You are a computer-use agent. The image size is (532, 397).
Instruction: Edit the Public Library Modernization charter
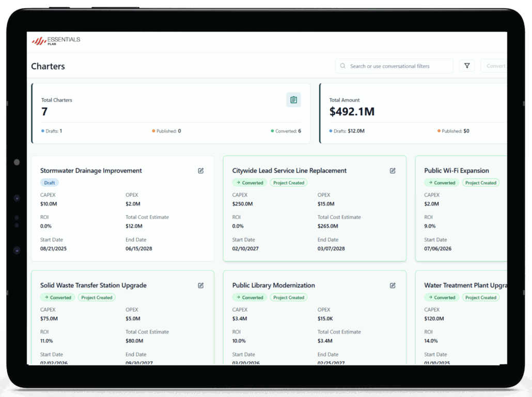coord(393,285)
